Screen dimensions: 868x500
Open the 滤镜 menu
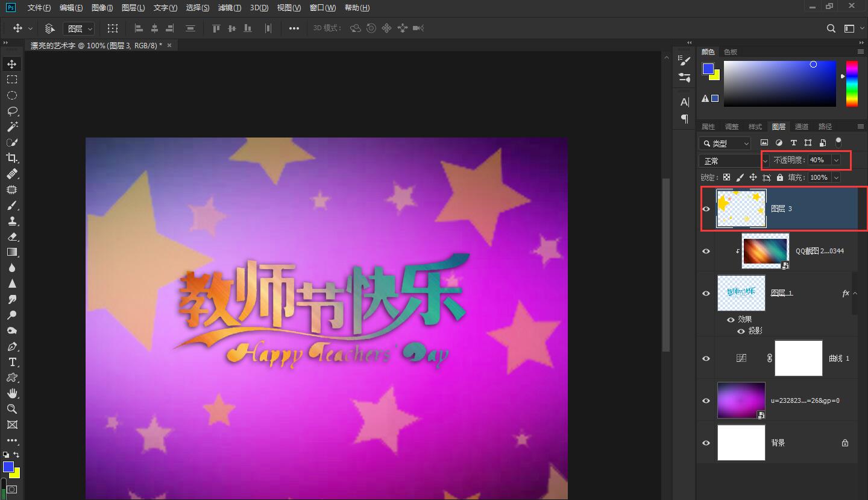(230, 8)
